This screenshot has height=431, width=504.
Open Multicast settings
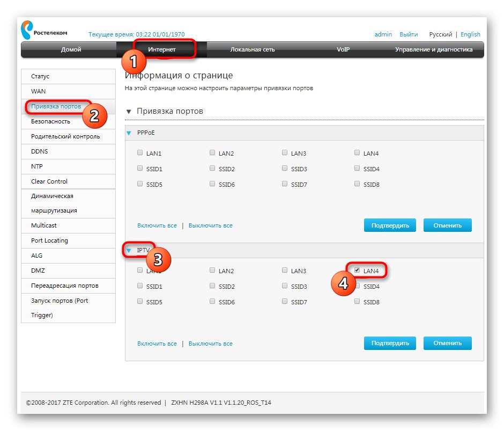(x=68, y=225)
